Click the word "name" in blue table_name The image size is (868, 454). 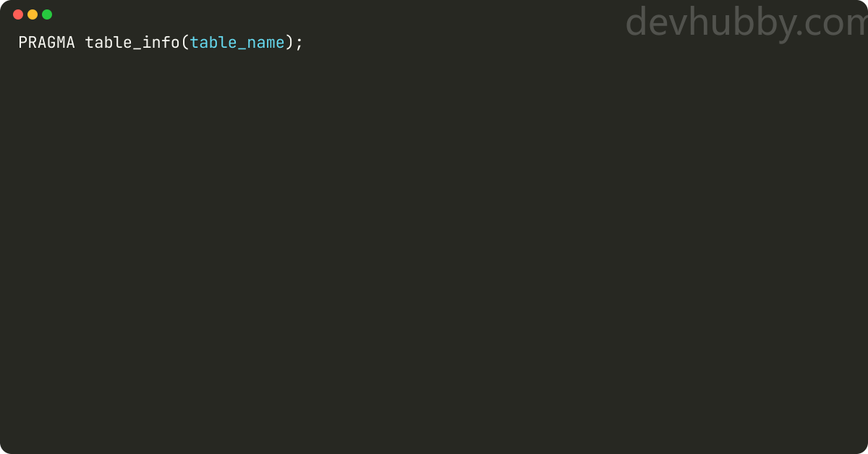[x=266, y=43]
